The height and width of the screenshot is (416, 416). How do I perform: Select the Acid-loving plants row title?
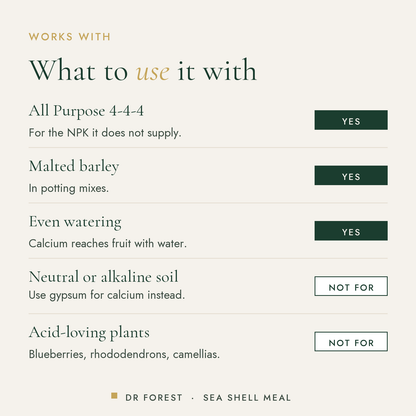tap(89, 333)
